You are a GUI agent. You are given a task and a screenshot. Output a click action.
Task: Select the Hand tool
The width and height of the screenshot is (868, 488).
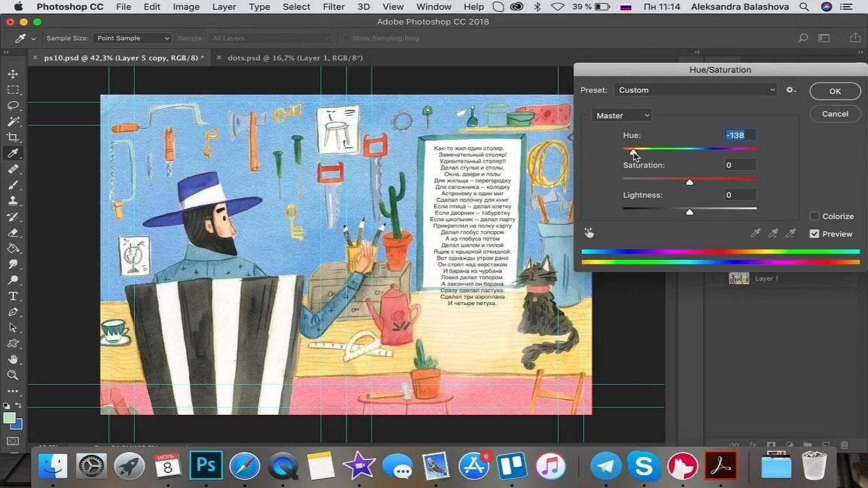pos(13,359)
